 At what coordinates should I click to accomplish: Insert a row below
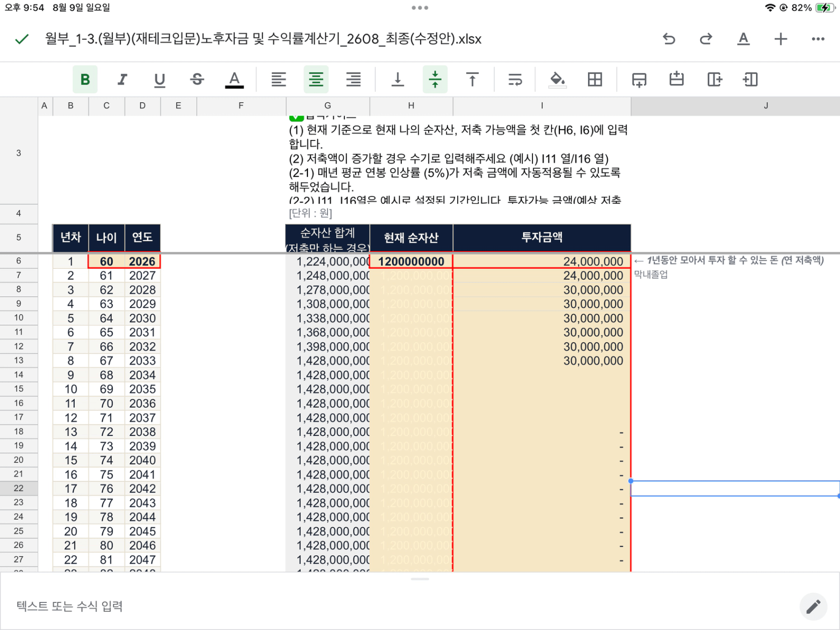639,79
